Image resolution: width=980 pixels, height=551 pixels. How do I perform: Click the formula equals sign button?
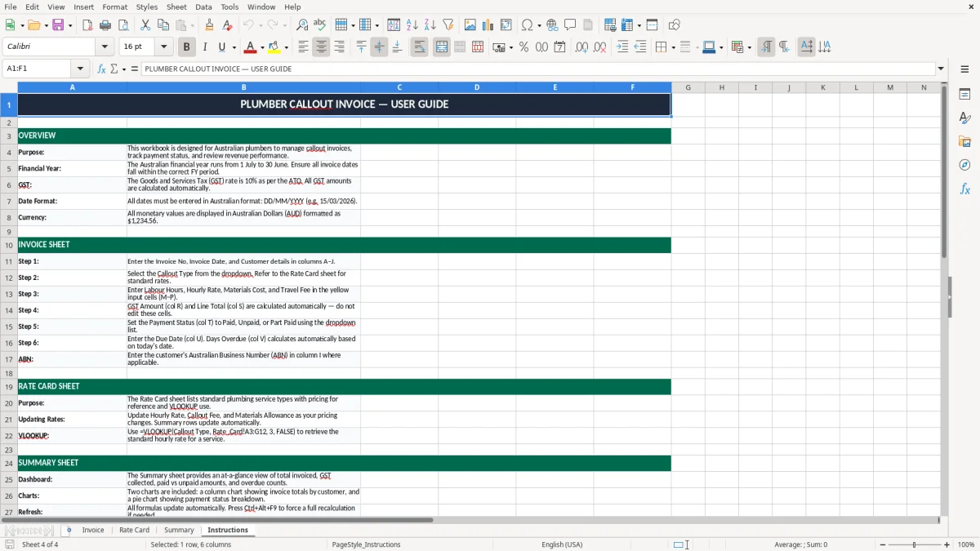pos(135,69)
